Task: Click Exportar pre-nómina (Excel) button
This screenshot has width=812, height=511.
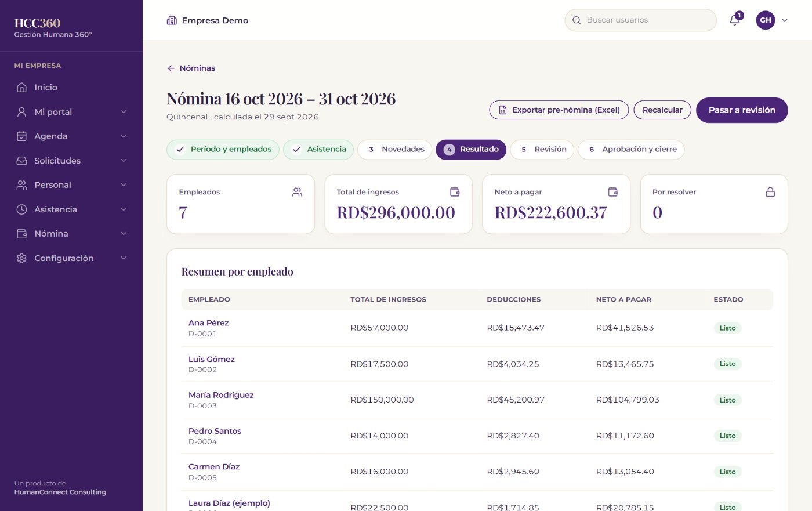Action: [x=559, y=110]
